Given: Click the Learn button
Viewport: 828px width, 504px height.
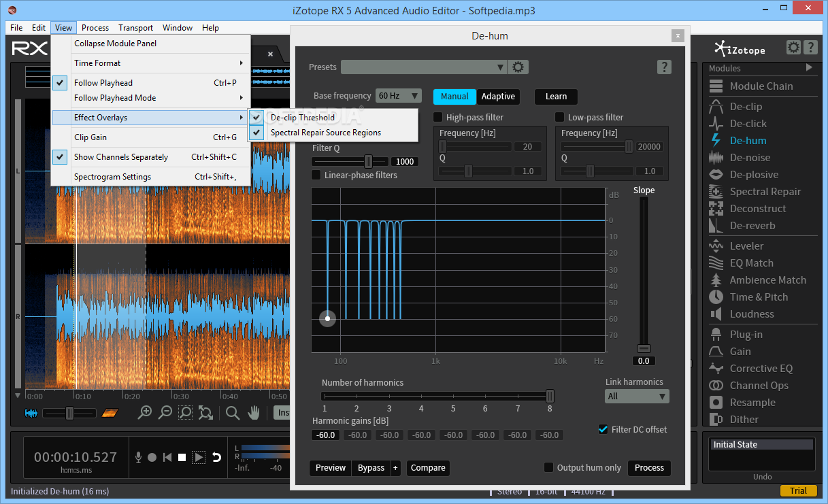Looking at the screenshot, I should [556, 97].
